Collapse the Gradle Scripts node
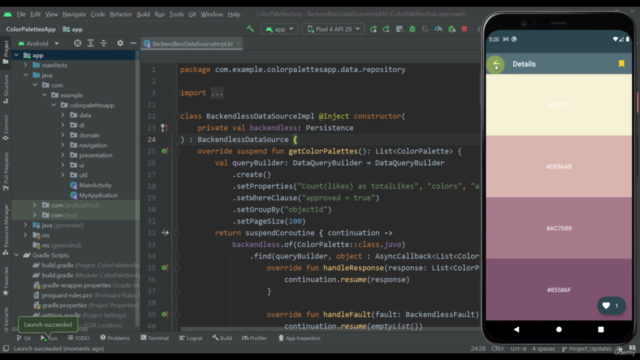Viewport: 640px width, 360px height. (16, 255)
